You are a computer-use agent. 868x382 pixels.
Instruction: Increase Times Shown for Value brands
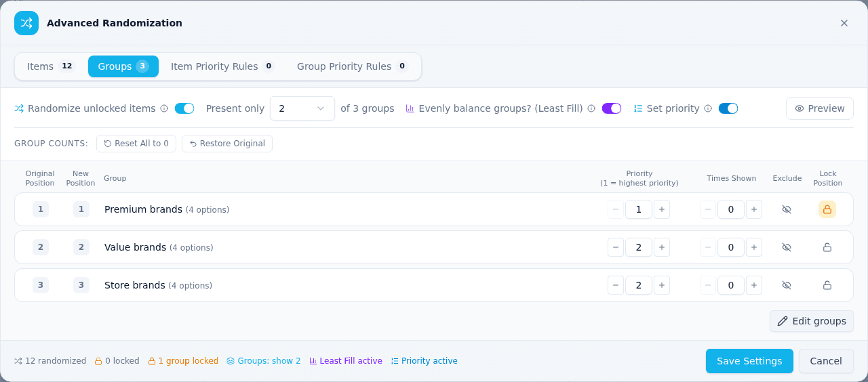(754, 247)
